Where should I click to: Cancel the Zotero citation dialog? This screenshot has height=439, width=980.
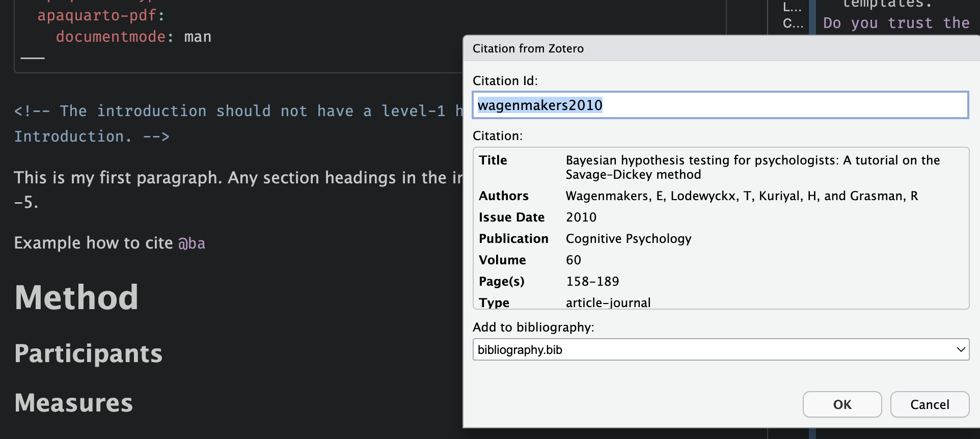[x=929, y=404]
